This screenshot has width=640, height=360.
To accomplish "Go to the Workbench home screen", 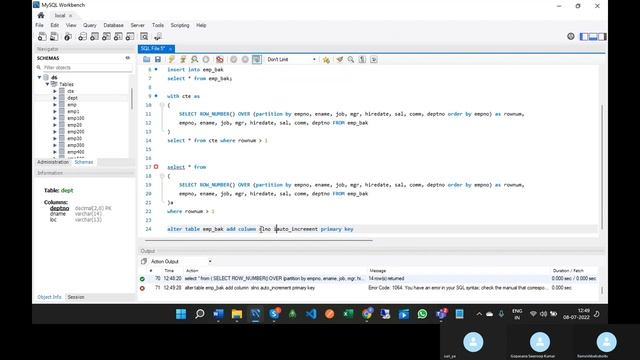I will pos(41,16).
